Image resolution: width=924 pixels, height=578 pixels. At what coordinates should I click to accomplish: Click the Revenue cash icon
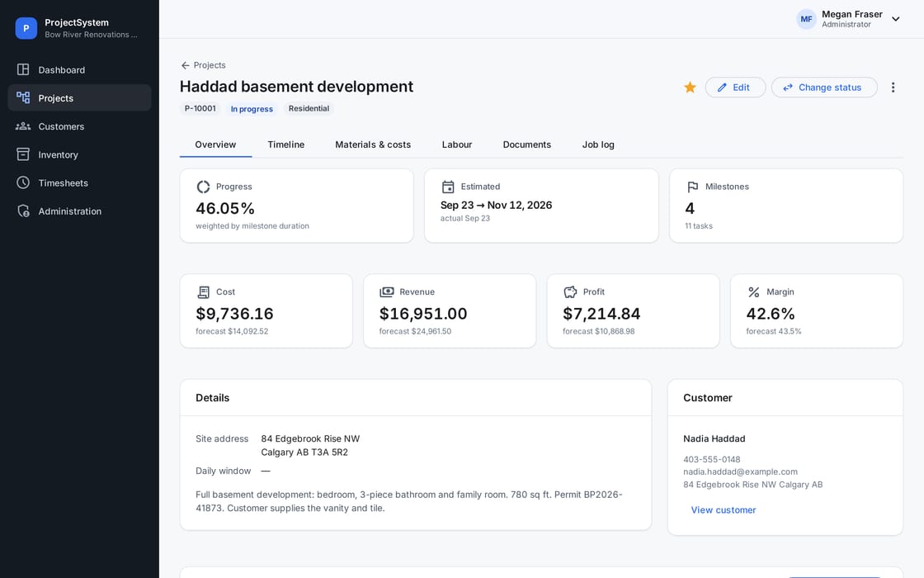pyautogui.click(x=387, y=292)
